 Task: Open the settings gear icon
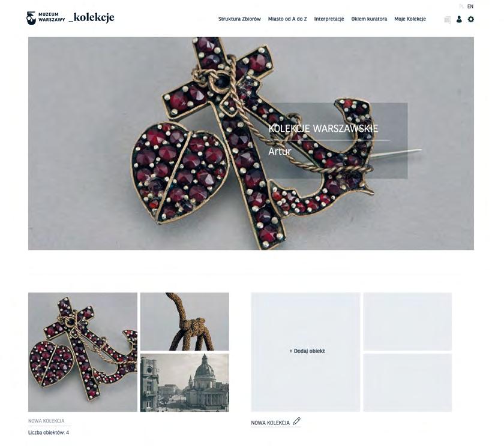[x=471, y=19]
